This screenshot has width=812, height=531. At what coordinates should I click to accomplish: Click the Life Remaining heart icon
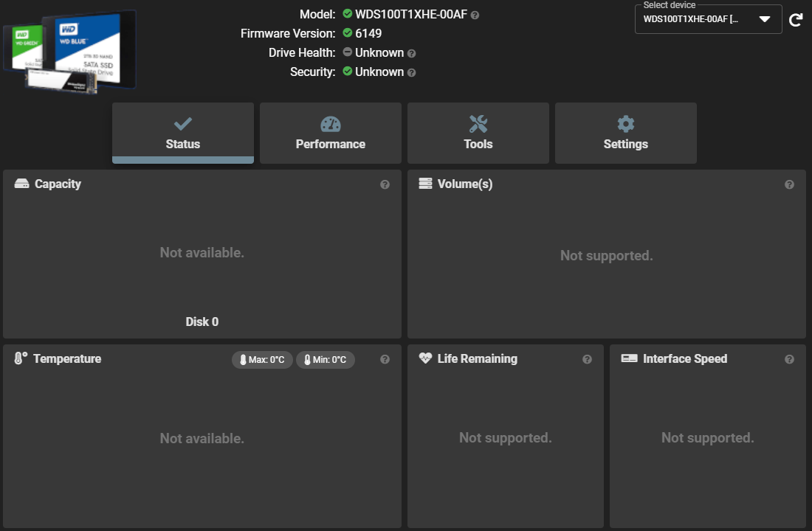[425, 358]
